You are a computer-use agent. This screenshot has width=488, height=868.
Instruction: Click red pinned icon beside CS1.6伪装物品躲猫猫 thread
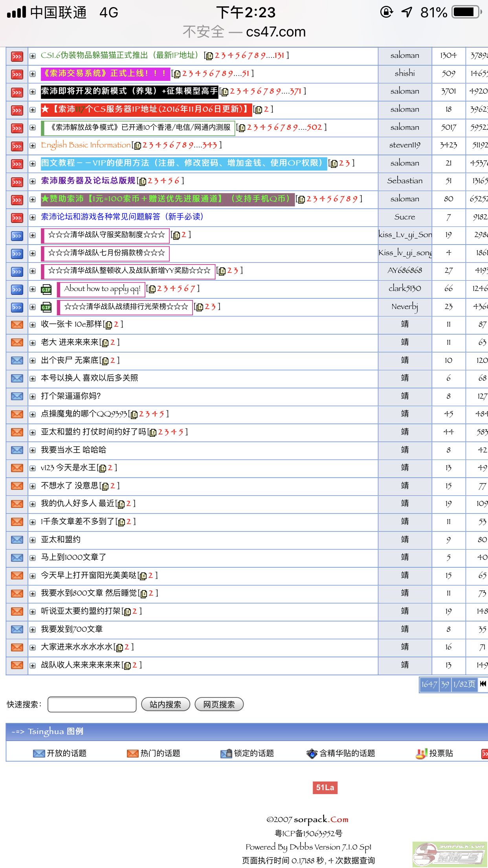[x=17, y=56]
